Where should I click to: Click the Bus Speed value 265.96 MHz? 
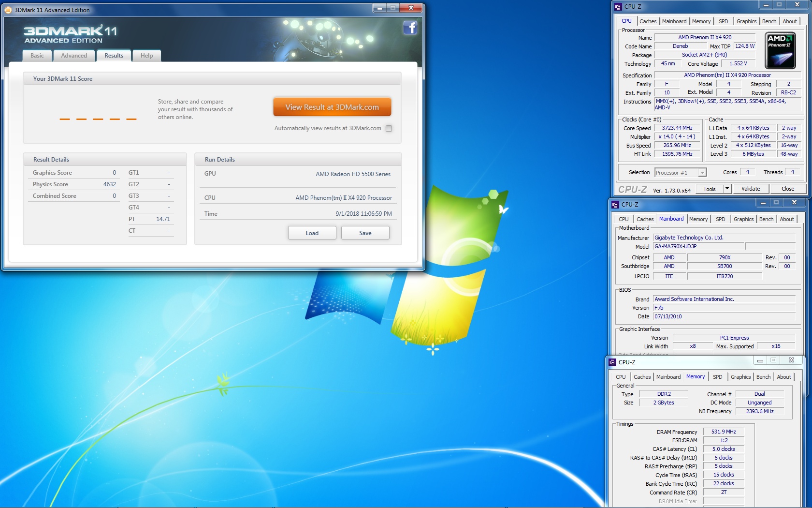[x=677, y=145]
